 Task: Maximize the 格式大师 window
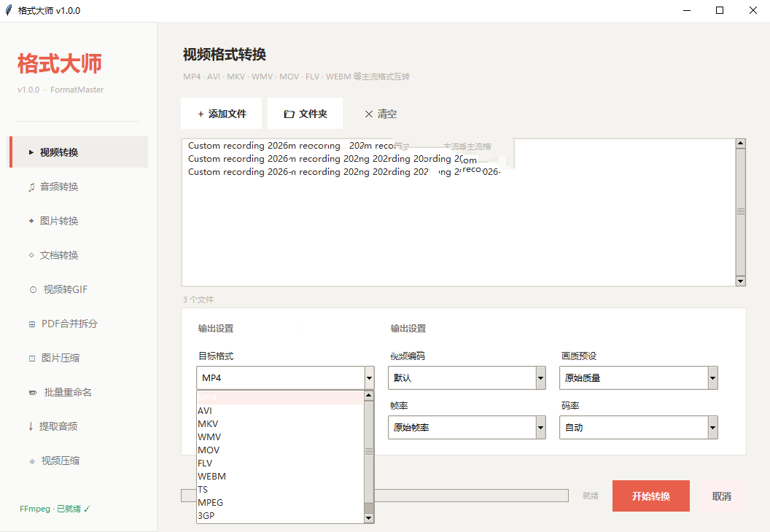pos(720,10)
